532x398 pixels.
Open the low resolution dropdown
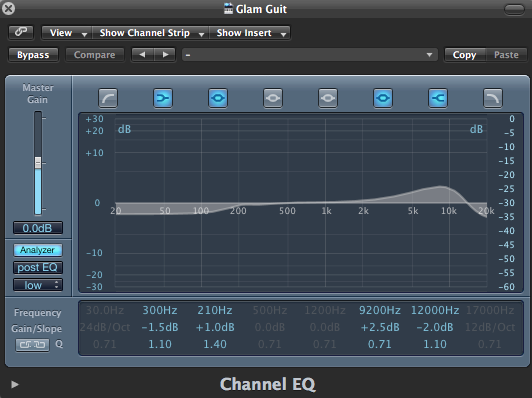[x=38, y=285]
